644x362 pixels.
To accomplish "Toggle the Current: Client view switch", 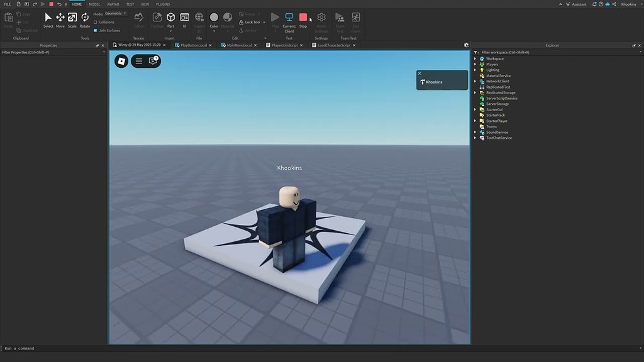I will (289, 19).
